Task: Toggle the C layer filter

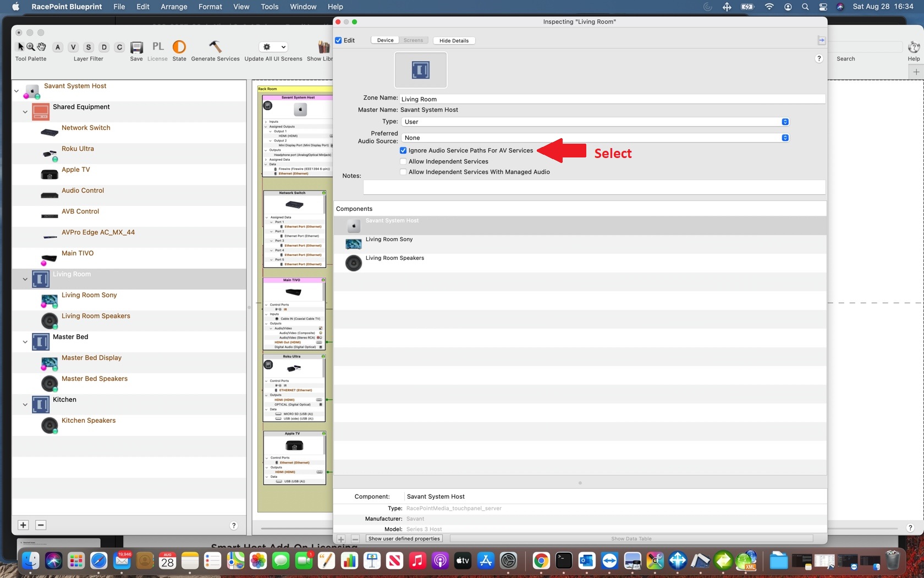Action: (119, 47)
